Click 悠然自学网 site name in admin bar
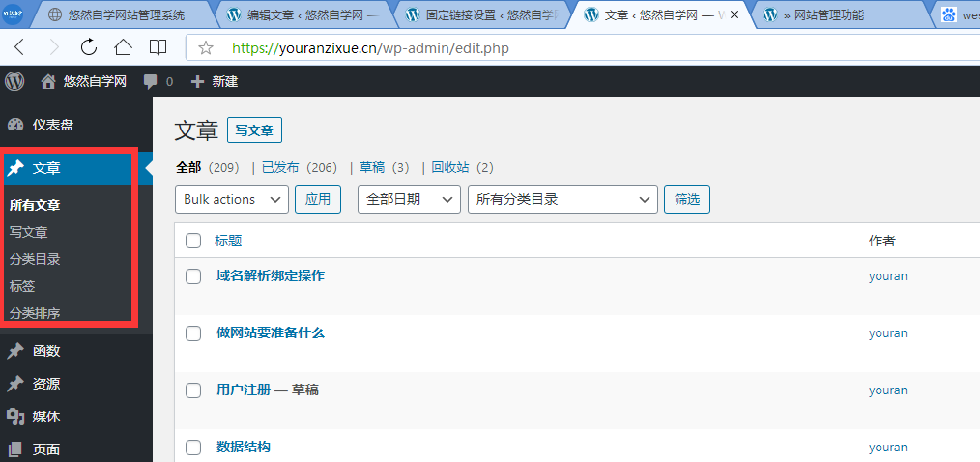The width and height of the screenshot is (980, 462). (x=95, y=81)
